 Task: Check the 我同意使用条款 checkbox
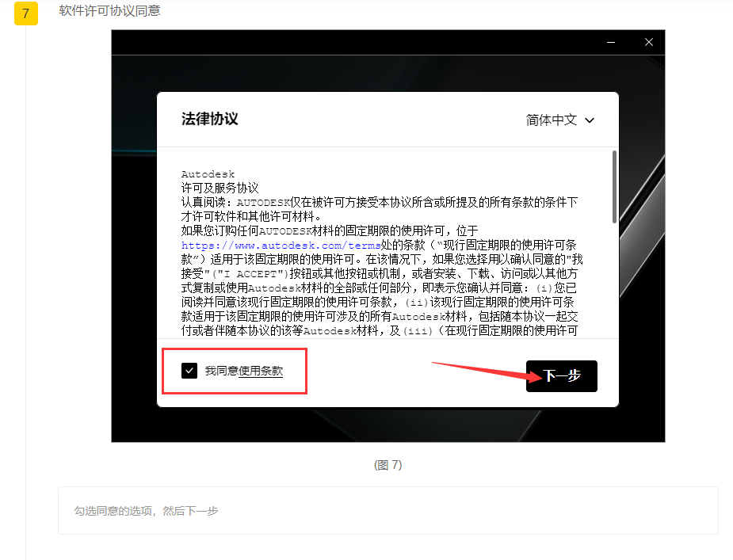point(189,371)
